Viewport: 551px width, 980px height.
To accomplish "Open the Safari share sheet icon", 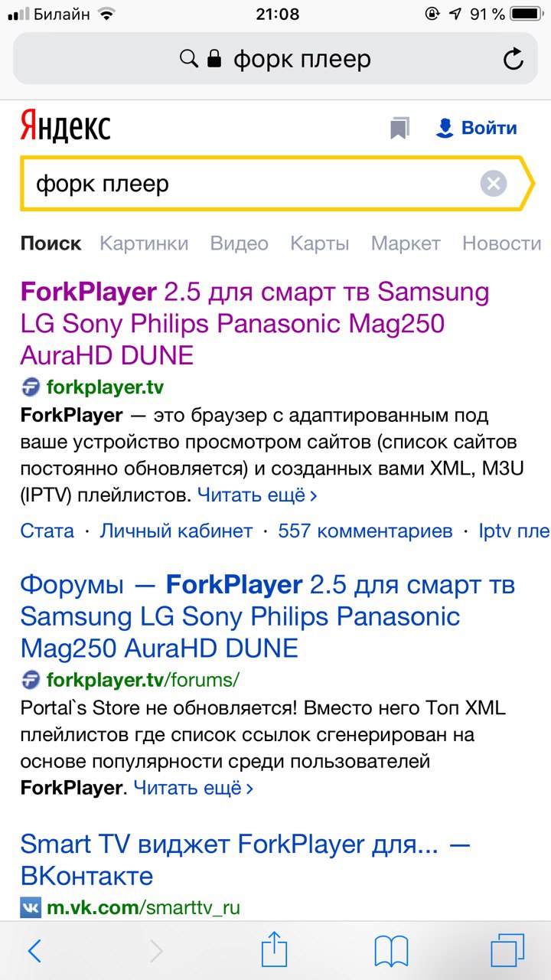I will click(274, 949).
